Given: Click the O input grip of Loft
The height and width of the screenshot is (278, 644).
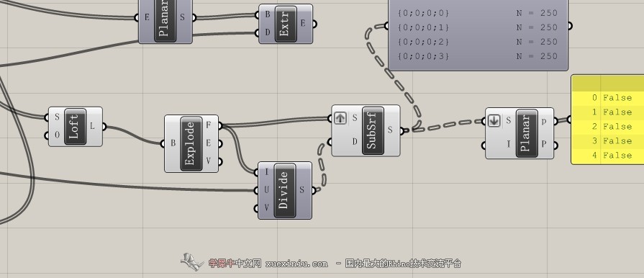Looking at the screenshot, I should (x=47, y=135).
